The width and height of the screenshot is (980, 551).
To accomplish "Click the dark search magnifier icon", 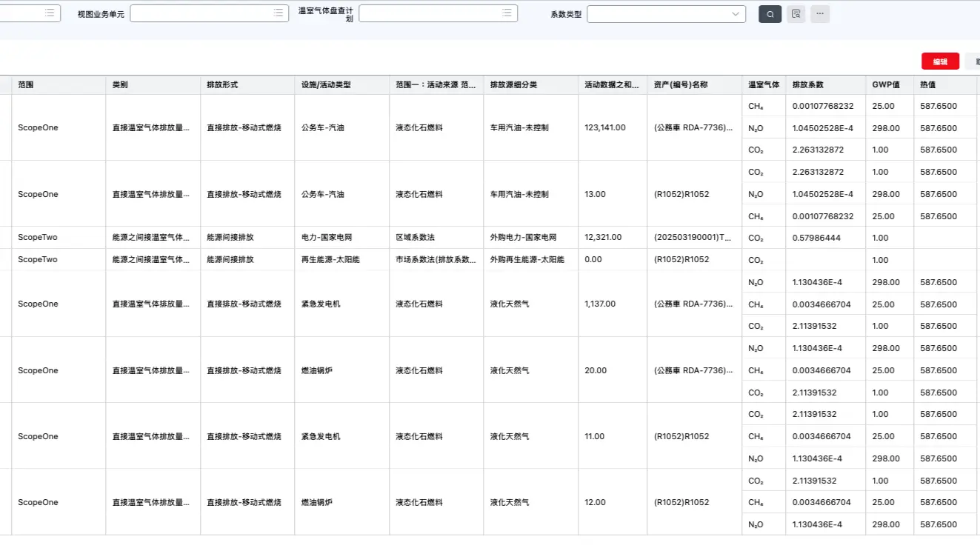I will click(769, 13).
